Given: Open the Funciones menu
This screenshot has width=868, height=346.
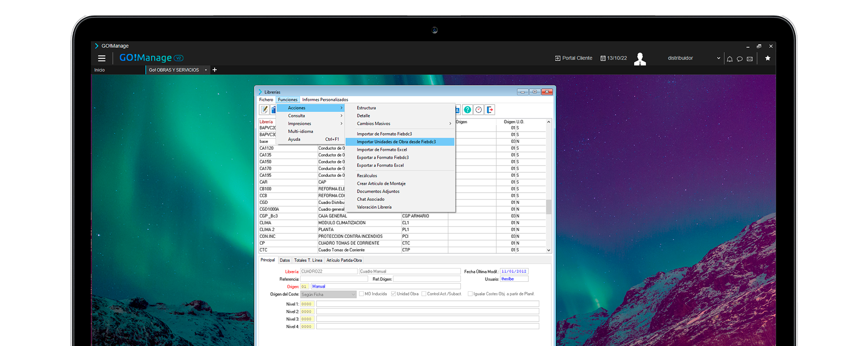Looking at the screenshot, I should 288,100.
